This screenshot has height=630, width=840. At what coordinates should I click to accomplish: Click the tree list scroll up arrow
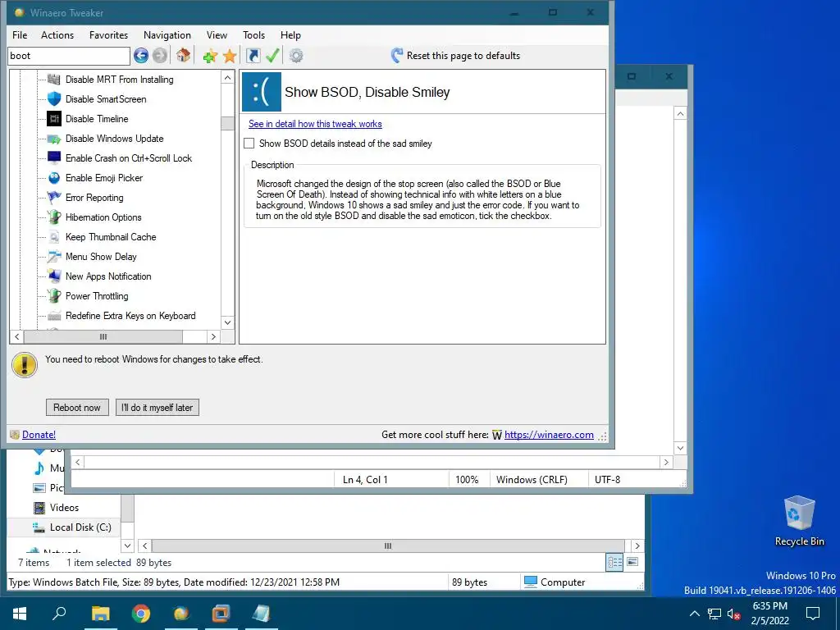[x=228, y=78]
